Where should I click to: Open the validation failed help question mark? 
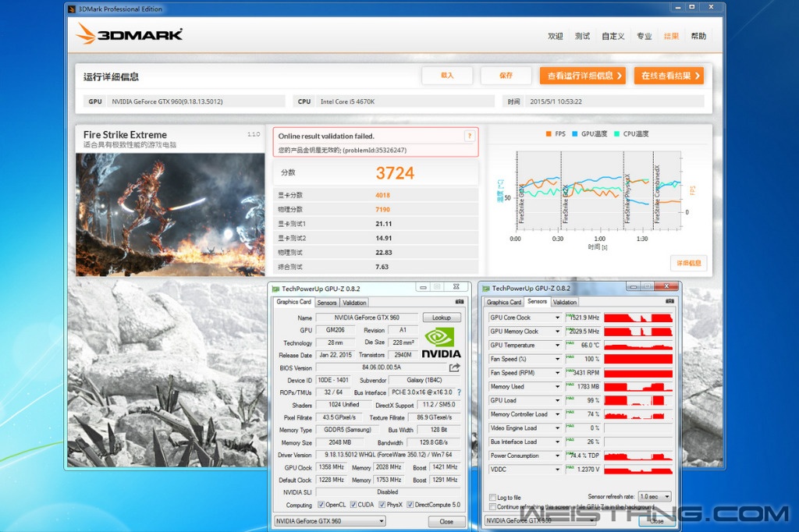469,136
